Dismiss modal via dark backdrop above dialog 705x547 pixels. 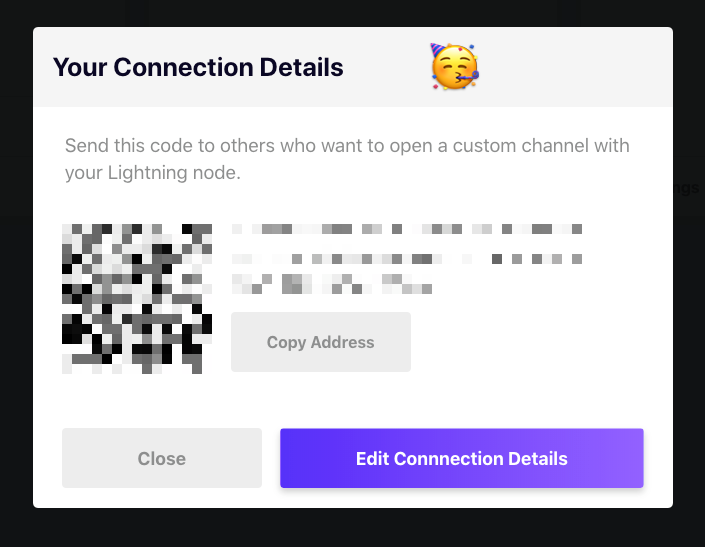tap(352, 13)
